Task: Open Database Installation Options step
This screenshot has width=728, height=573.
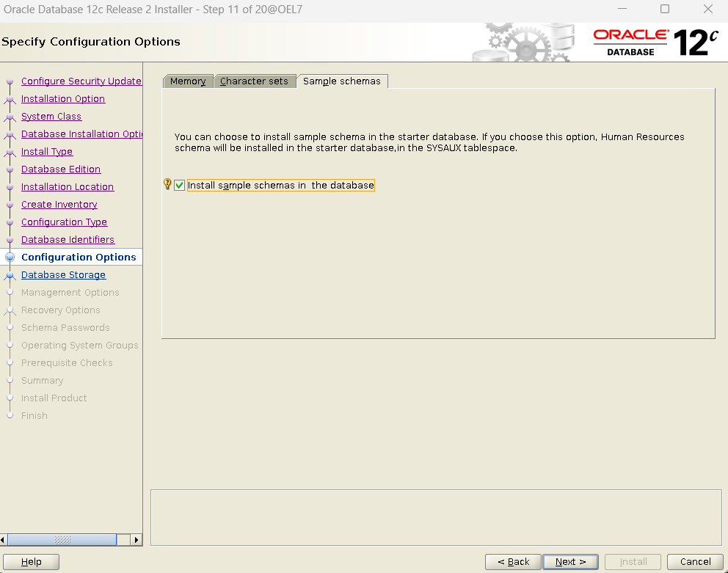Action: point(81,134)
